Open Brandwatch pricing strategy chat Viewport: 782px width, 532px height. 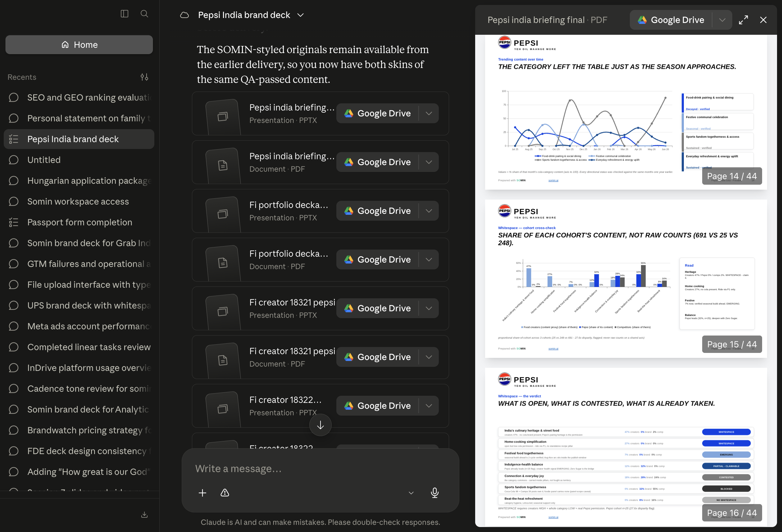[79, 431]
